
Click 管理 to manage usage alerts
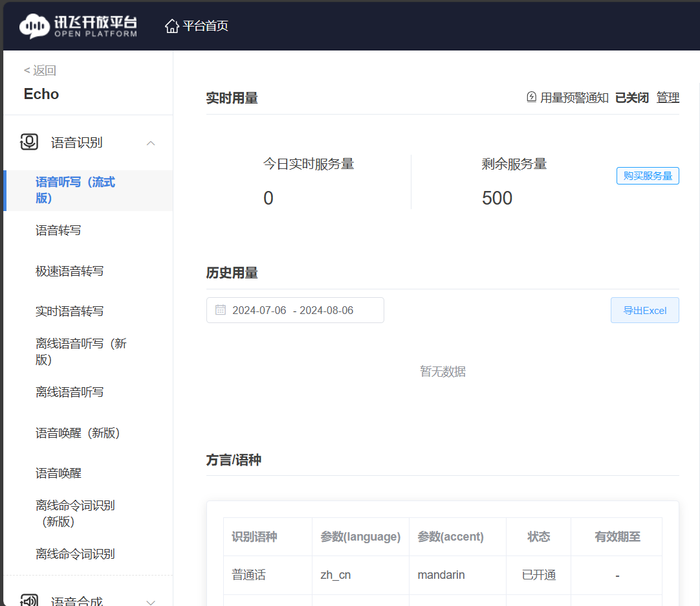point(668,97)
